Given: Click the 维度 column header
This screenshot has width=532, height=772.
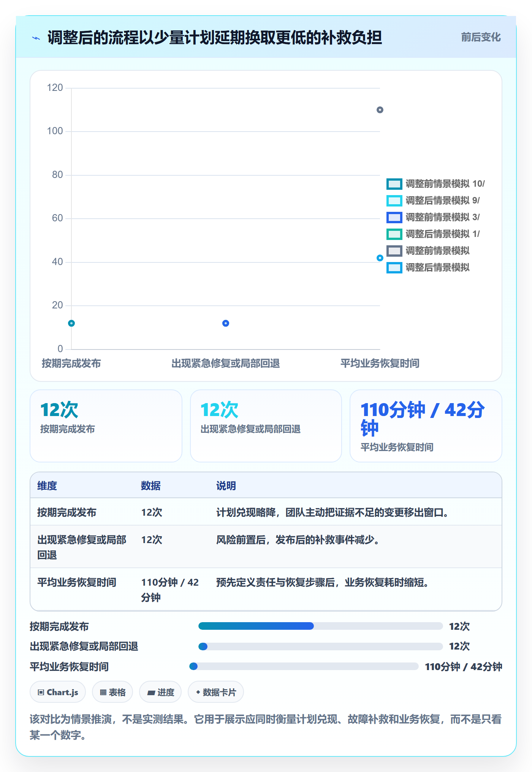Looking at the screenshot, I should click(x=47, y=486).
